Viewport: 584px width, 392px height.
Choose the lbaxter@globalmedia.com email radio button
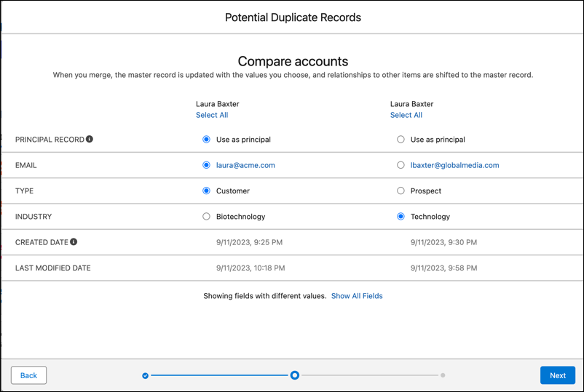(x=400, y=165)
